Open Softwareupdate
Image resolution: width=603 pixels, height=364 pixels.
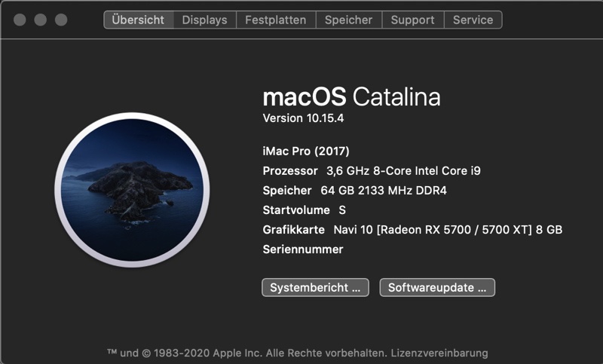[x=437, y=287]
